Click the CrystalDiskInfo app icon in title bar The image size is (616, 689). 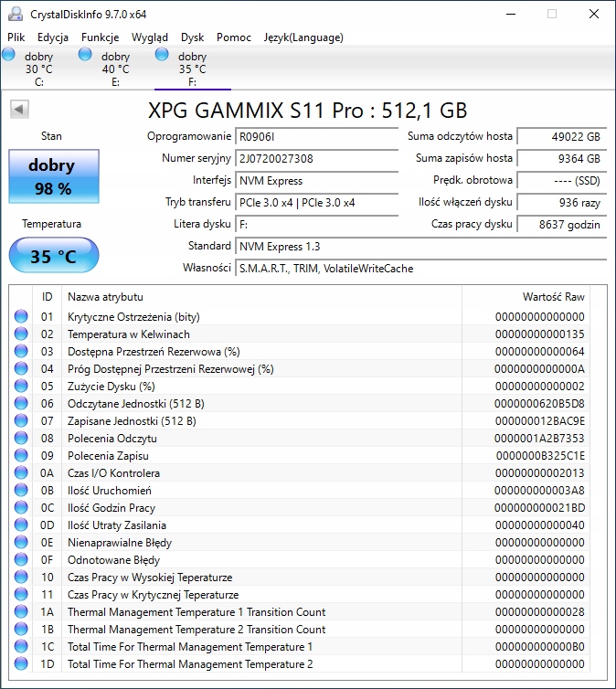click(x=15, y=15)
